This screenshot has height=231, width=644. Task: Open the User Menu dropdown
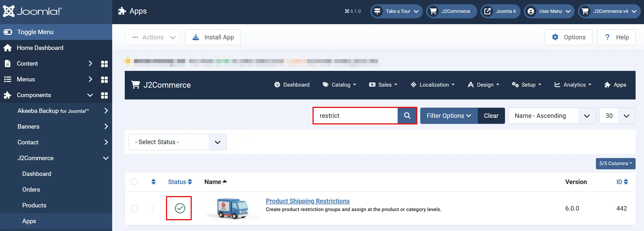coord(549,11)
